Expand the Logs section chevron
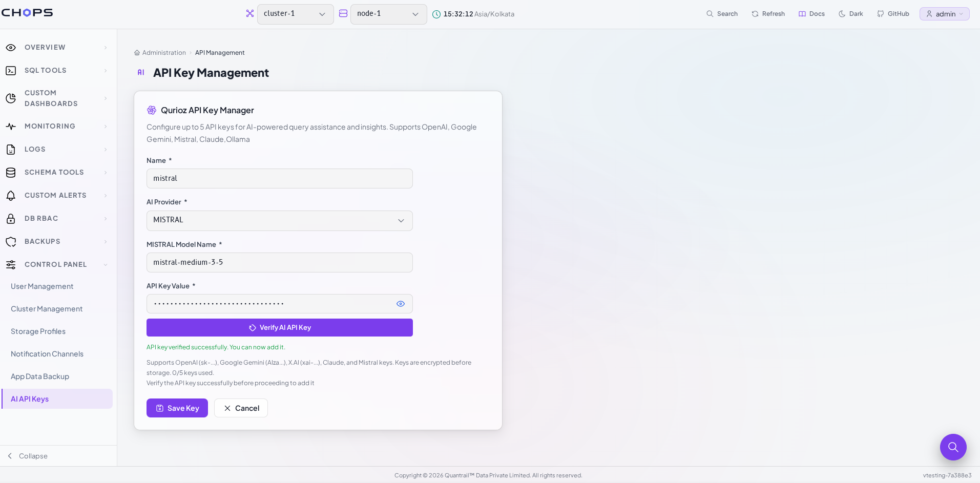This screenshot has width=980, height=483. [106, 150]
